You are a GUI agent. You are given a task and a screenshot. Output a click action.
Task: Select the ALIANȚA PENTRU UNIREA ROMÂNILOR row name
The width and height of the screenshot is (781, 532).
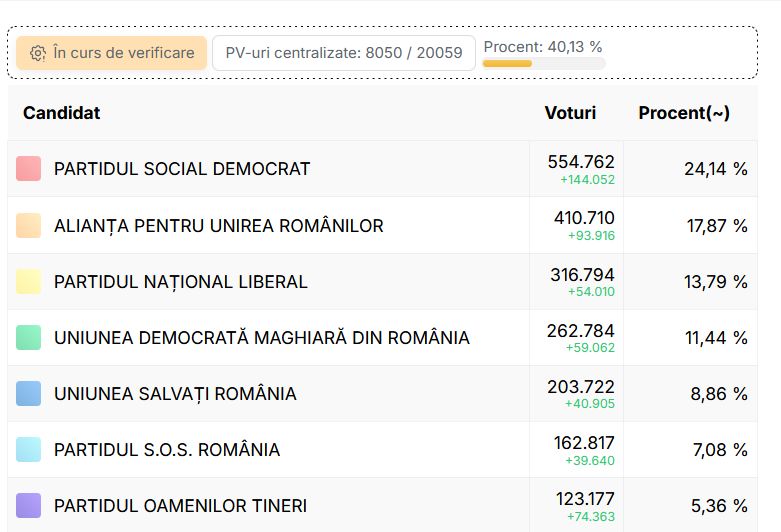[219, 226]
